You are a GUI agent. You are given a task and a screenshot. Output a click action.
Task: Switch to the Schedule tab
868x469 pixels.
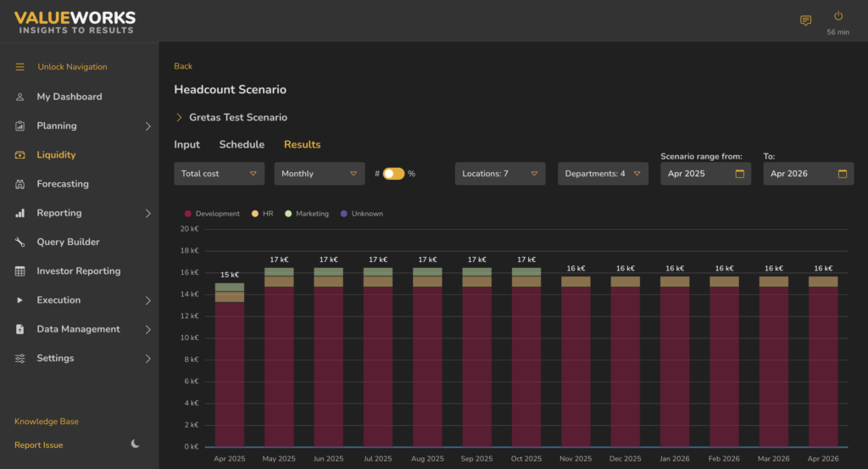[242, 145]
